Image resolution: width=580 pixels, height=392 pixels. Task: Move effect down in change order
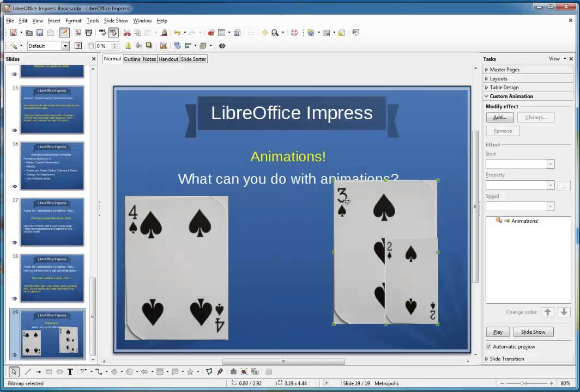[x=564, y=312]
